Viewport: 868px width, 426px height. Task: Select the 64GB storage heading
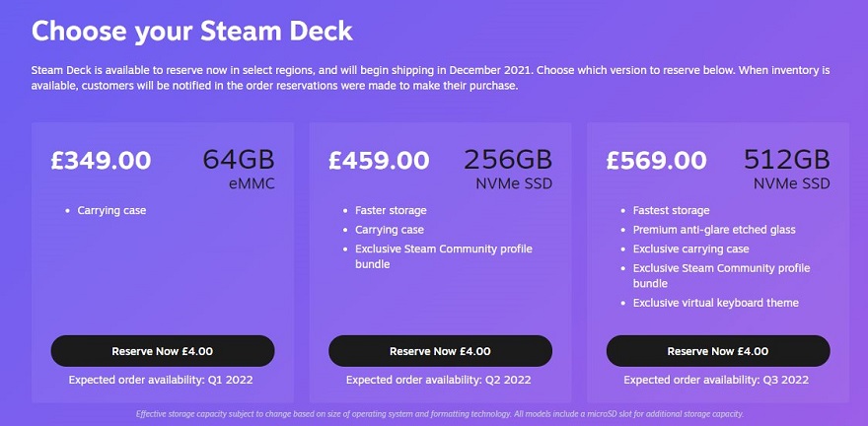[239, 160]
